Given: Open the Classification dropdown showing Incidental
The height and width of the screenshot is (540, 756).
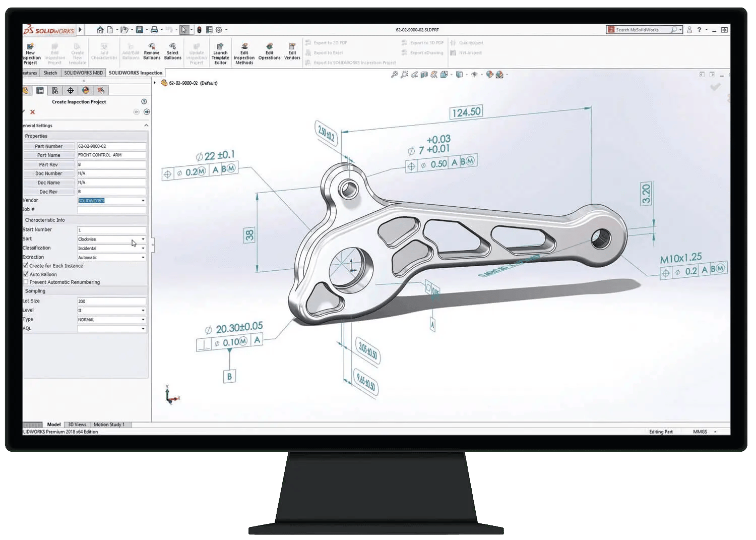Looking at the screenshot, I should tap(143, 248).
